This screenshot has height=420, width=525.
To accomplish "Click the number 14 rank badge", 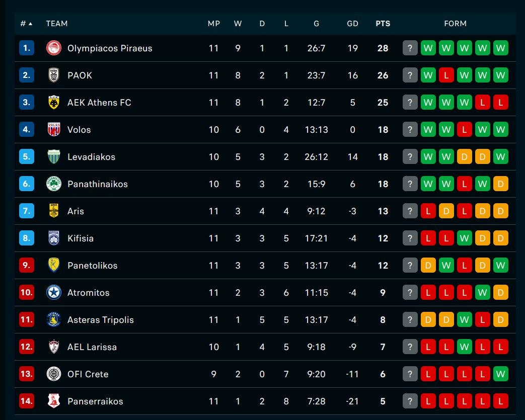I will tap(27, 401).
